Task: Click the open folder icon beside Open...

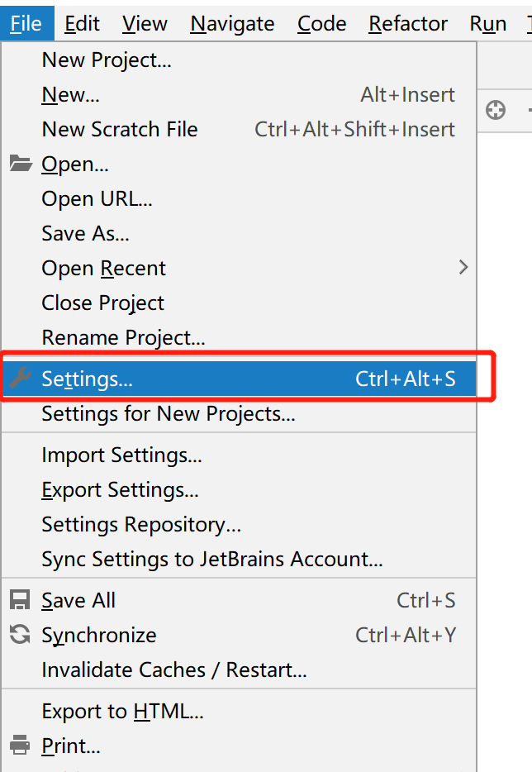Action: point(21,164)
